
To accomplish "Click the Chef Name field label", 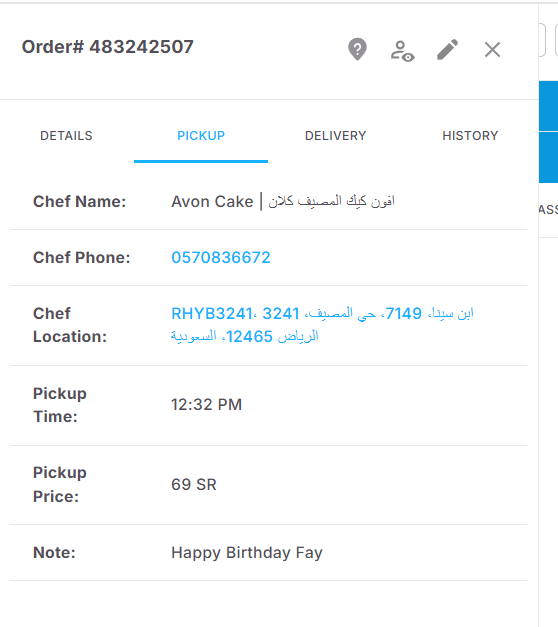I will (80, 202).
